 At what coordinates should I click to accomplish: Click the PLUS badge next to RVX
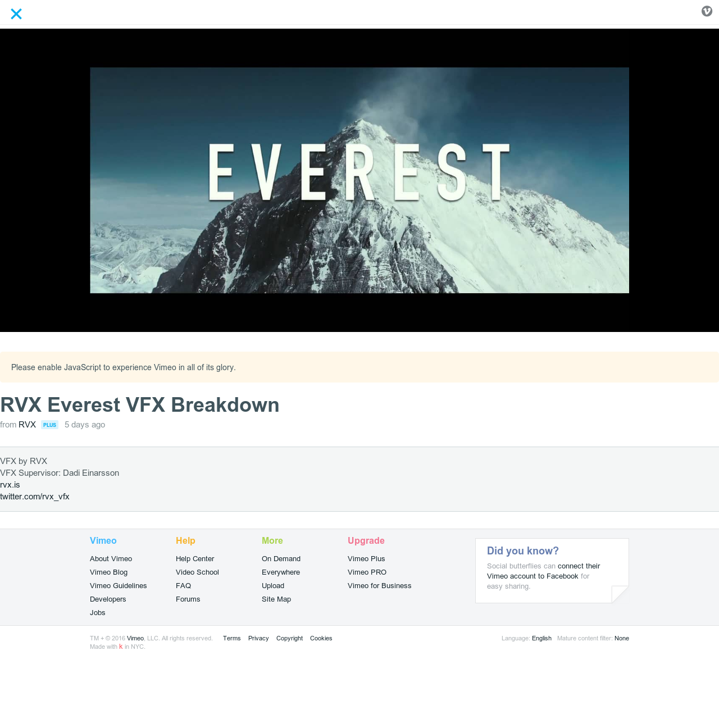[50, 425]
